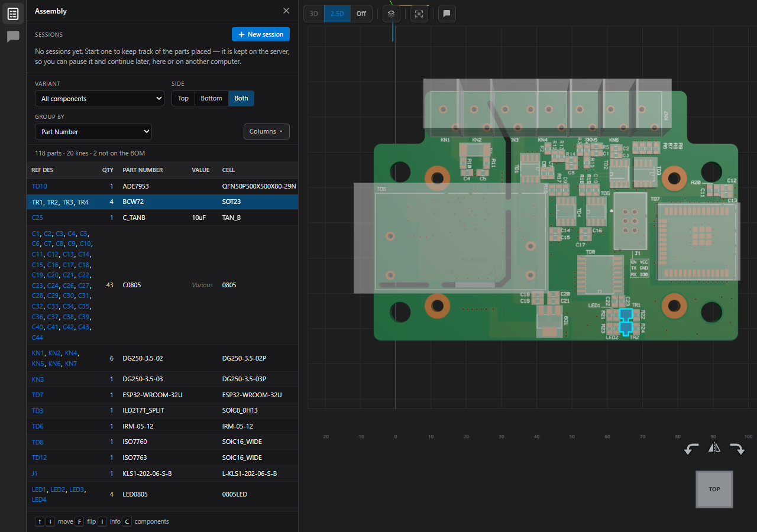This screenshot has height=532, width=757.
Task: Show only Bottom side components
Action: [x=211, y=98]
